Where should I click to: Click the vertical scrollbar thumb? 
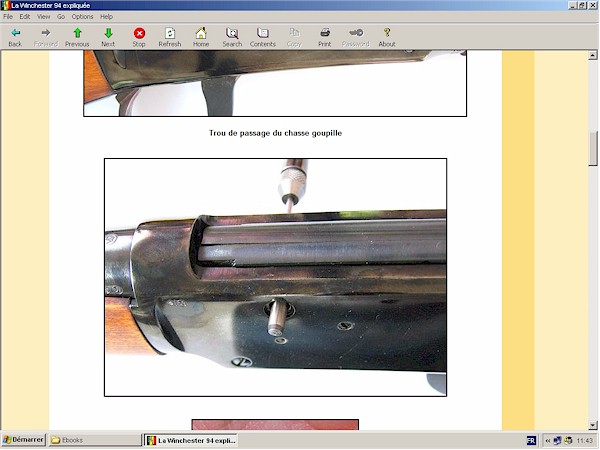point(593,149)
